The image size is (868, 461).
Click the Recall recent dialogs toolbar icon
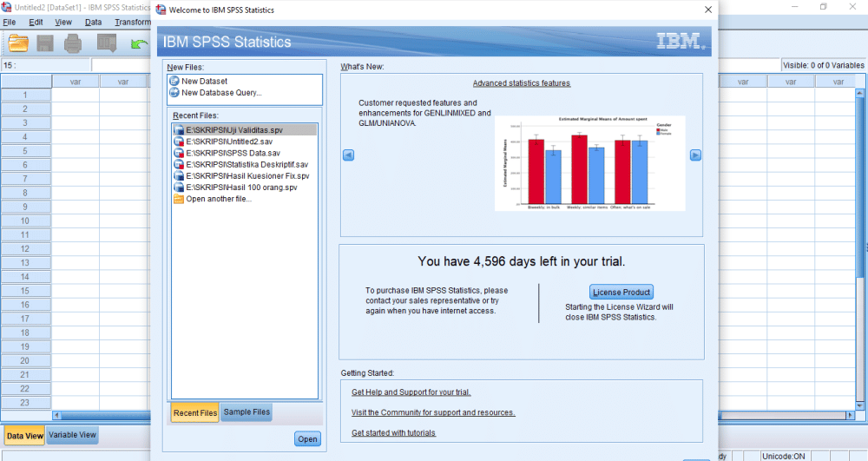(x=107, y=43)
